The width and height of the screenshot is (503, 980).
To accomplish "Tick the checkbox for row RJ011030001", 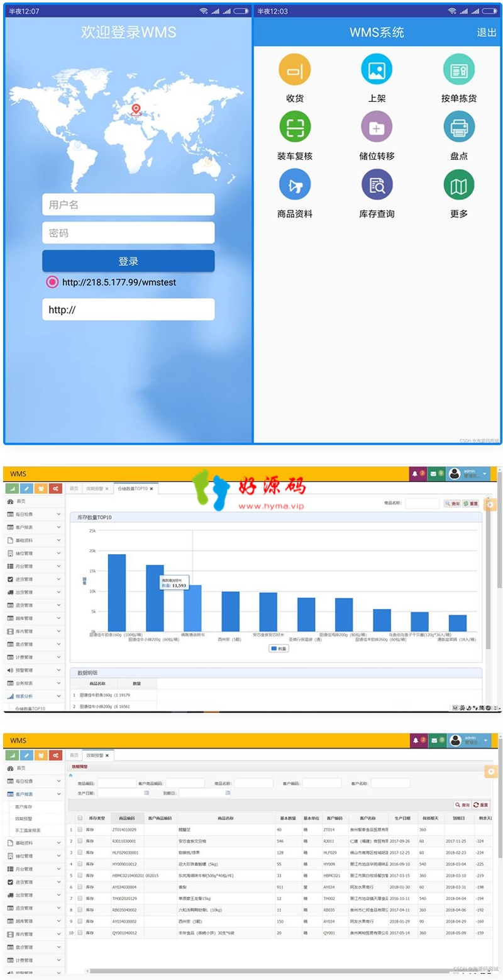I will coord(80,841).
